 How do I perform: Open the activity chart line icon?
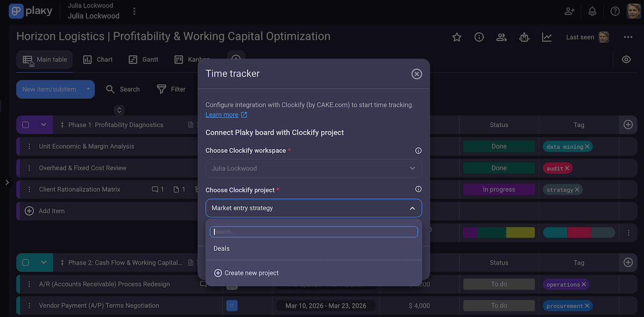tap(547, 37)
